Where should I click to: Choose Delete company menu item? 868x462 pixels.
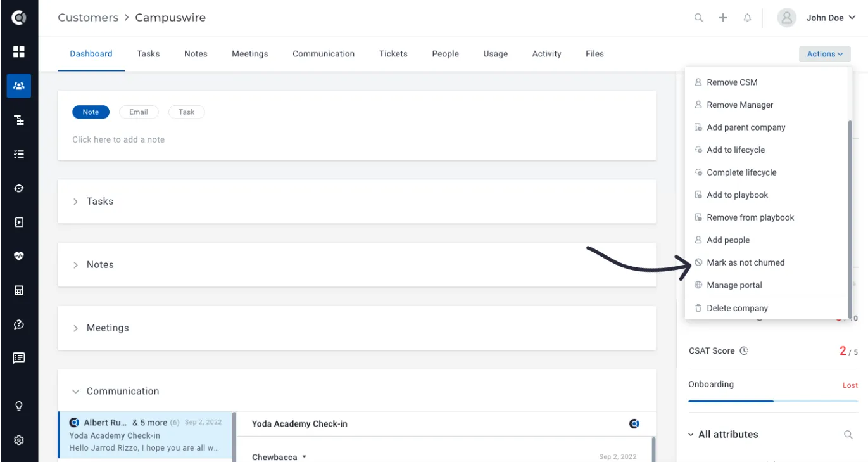click(x=766, y=309)
